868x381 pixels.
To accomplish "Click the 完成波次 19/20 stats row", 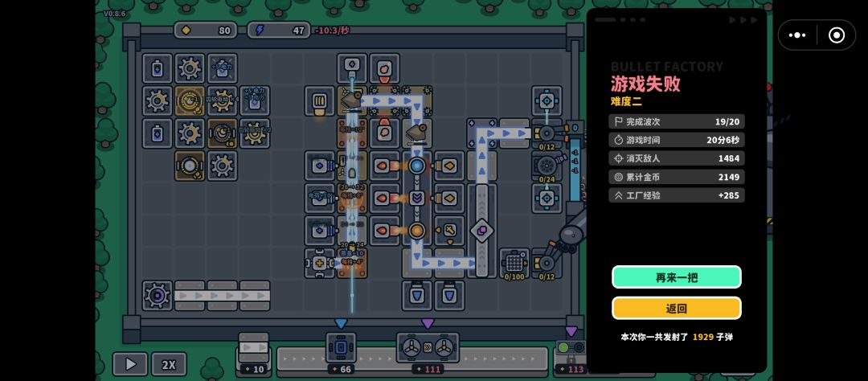I will [677, 122].
